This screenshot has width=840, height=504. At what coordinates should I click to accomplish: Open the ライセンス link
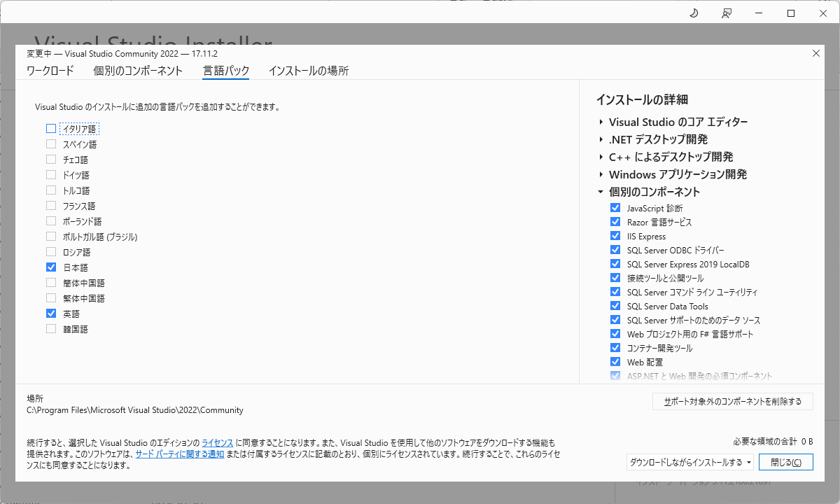218,443
